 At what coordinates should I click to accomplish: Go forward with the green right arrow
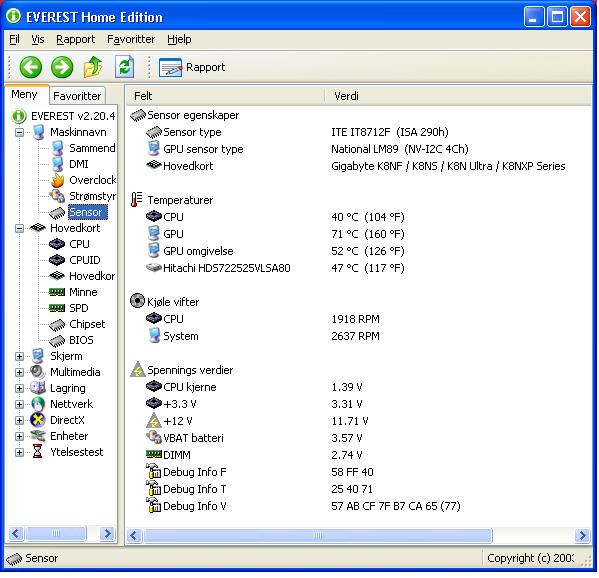62,67
